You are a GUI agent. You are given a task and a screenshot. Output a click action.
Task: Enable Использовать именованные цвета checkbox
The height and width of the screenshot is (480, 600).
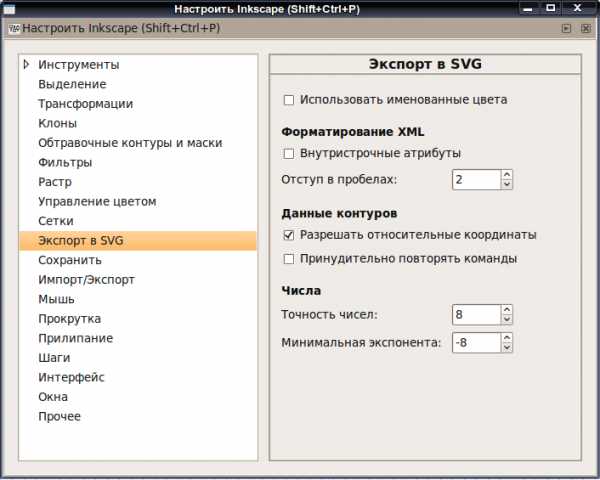289,100
